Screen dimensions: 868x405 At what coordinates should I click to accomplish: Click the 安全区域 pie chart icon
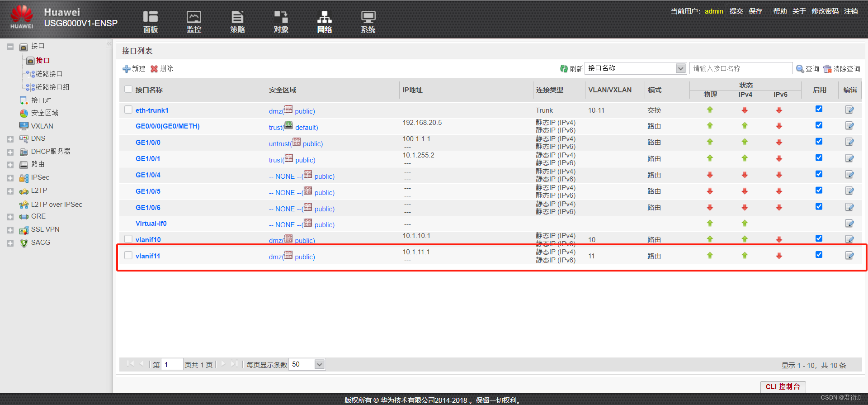tap(24, 113)
